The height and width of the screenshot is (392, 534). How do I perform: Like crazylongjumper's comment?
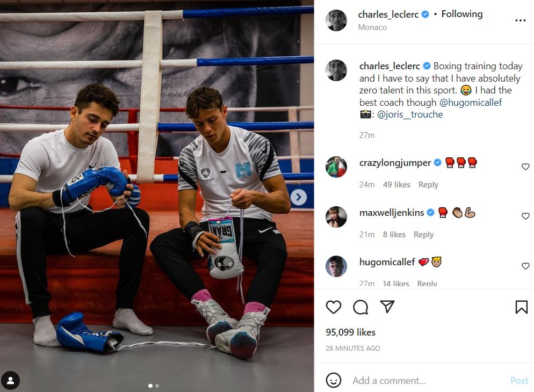coord(525,166)
